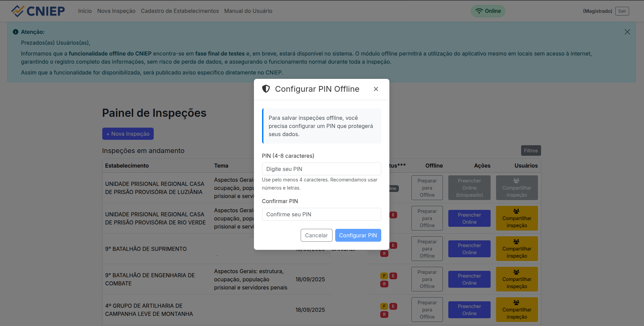The height and width of the screenshot is (326, 644).
Task: Open Cadastro de Estabelecimentos menu
Action: click(179, 11)
